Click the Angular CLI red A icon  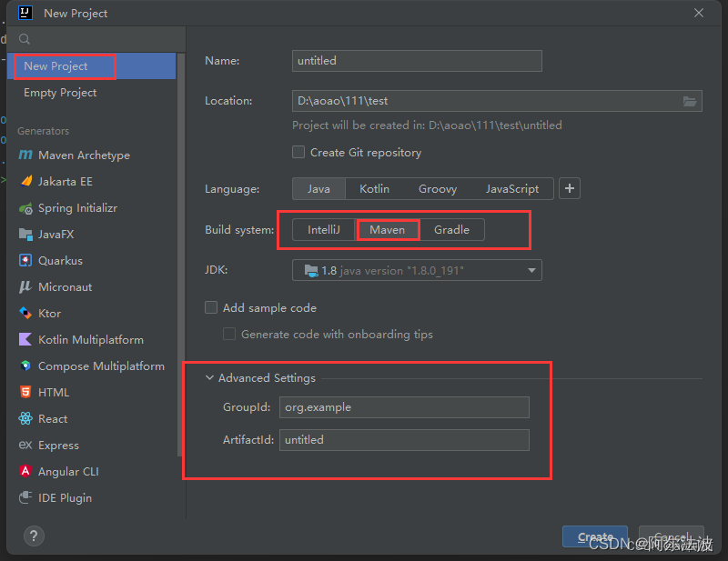(25, 471)
